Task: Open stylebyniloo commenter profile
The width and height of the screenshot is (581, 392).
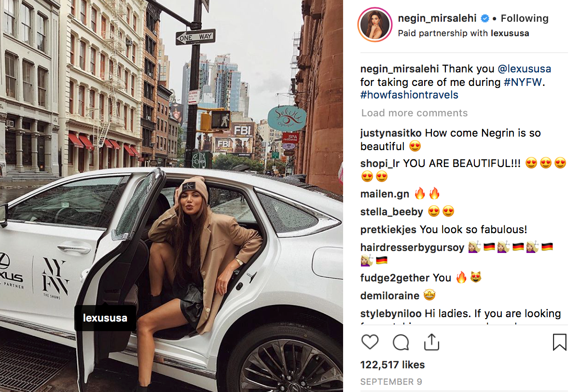Action: coord(391,314)
